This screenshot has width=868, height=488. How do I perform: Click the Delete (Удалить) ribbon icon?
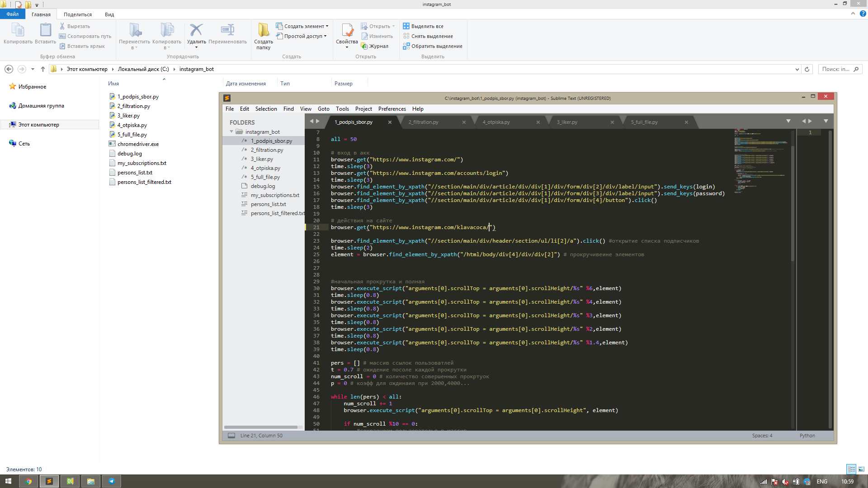pyautogui.click(x=196, y=31)
